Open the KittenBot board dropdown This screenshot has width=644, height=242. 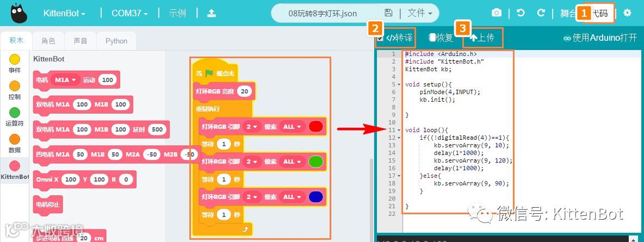[x=64, y=13]
